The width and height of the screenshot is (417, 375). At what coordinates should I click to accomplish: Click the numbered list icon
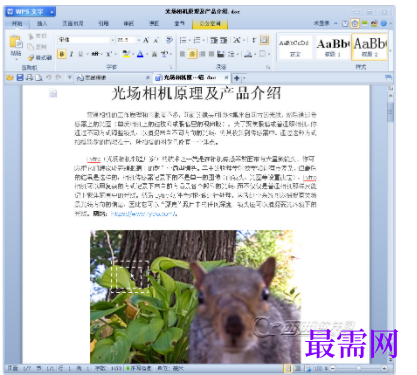(x=197, y=40)
